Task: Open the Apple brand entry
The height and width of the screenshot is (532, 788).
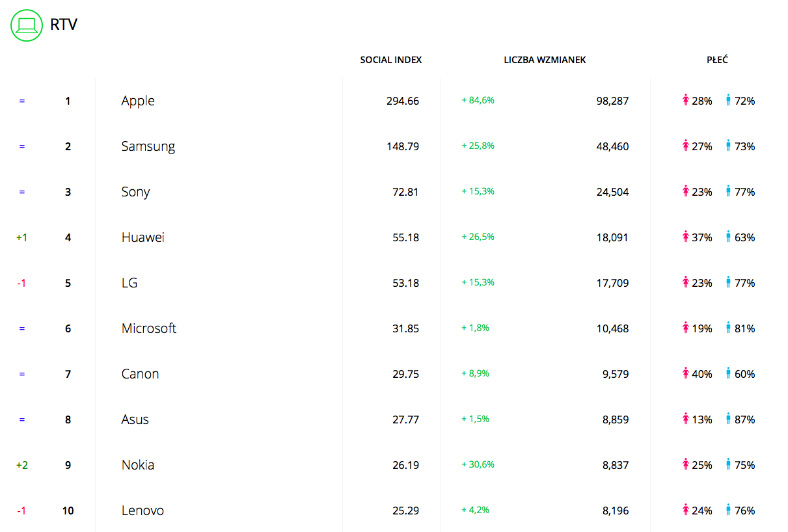Action: coord(138,101)
